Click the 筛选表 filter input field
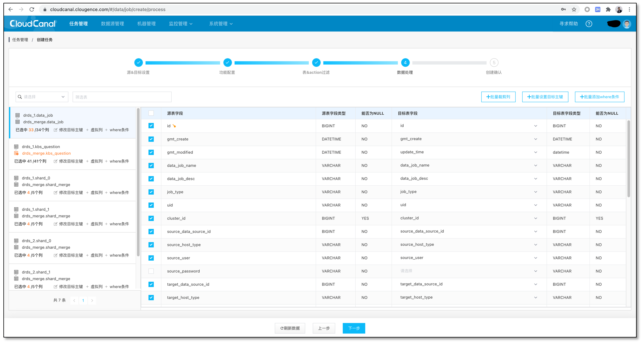Screen dimensions: 644x346 (x=122, y=97)
